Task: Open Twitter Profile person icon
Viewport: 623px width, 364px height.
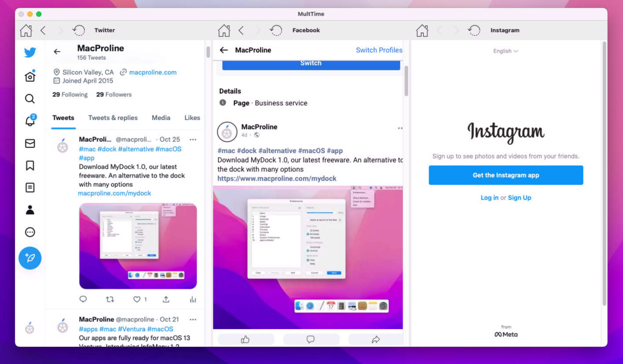Action: [30, 210]
